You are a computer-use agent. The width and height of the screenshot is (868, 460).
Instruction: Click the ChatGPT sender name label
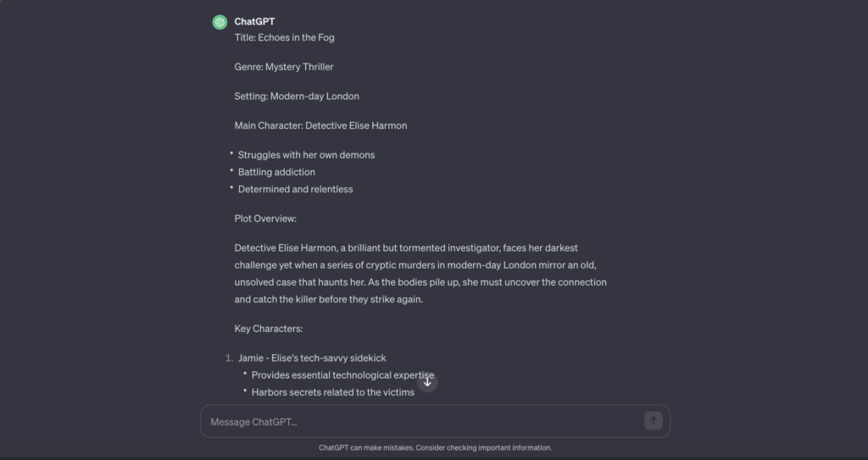[x=254, y=21]
